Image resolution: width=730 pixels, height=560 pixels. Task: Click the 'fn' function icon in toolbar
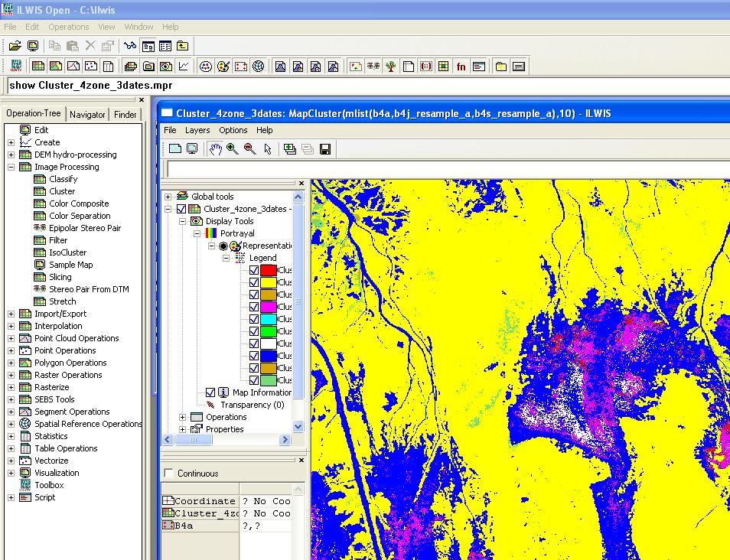(x=461, y=67)
